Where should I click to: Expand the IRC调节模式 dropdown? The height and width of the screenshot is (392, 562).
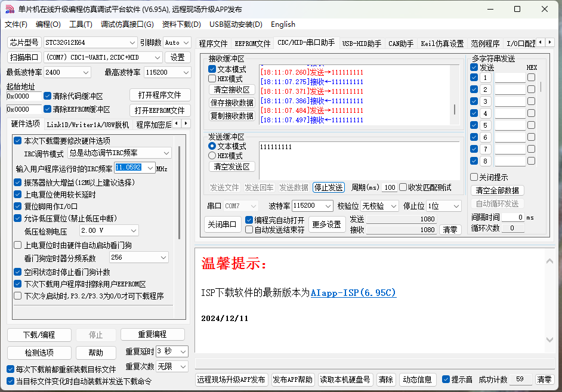pyautogui.click(x=166, y=153)
